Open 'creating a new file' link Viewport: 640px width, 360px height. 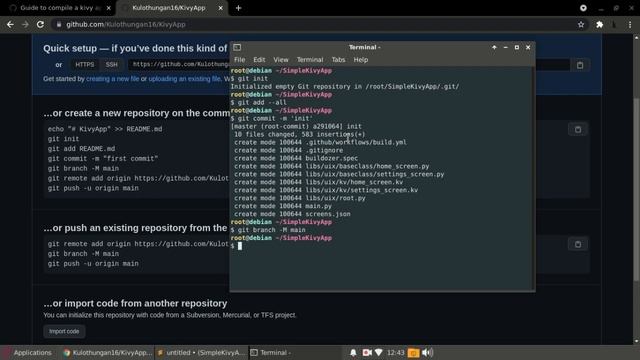(x=113, y=79)
